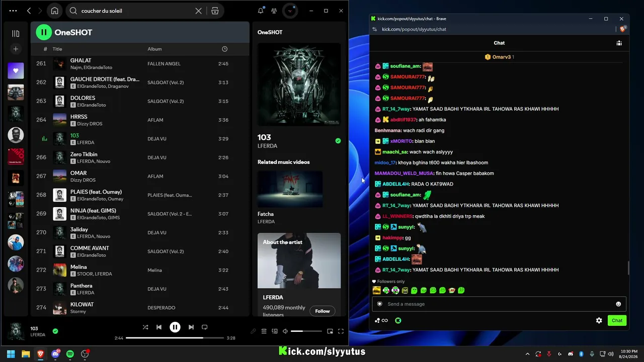This screenshot has width=644, height=362.
Task: Open Windows Start menu
Action: pyautogui.click(x=11, y=354)
